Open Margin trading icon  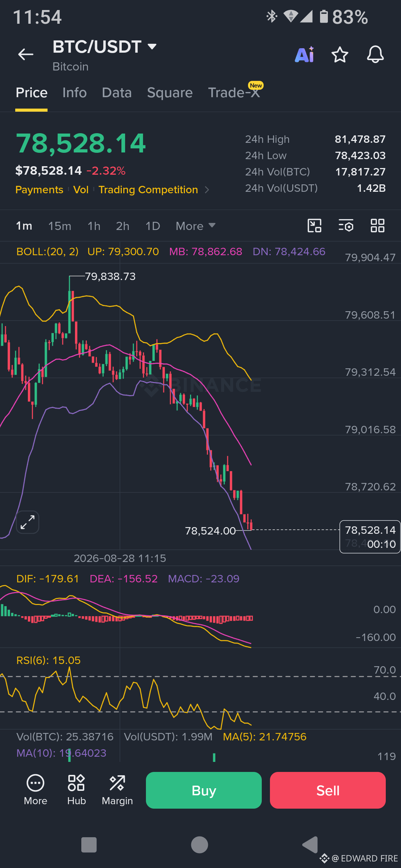point(117,790)
